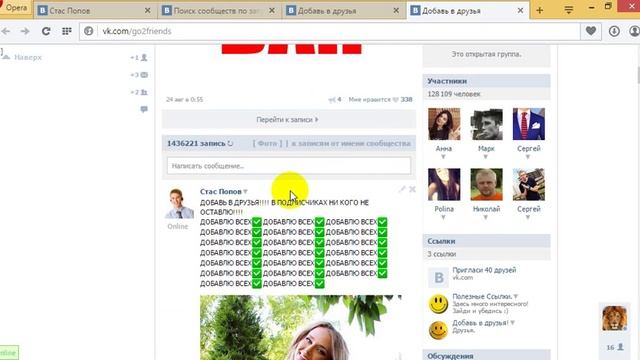This screenshot has width=640, height=360.
Task: Click the VK logo icon for Пригласи 40 друзей
Action: pyautogui.click(x=438, y=278)
